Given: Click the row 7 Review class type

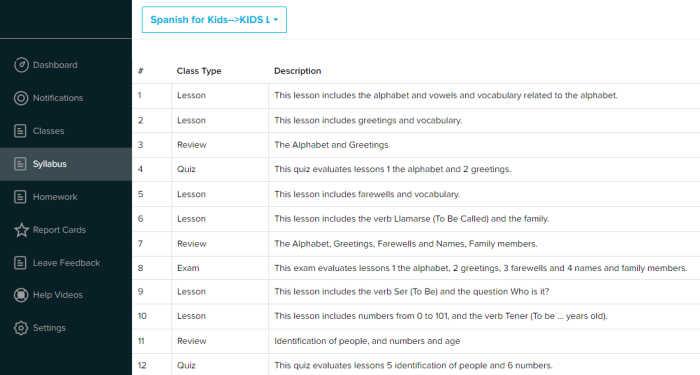Looking at the screenshot, I should click(x=192, y=244).
